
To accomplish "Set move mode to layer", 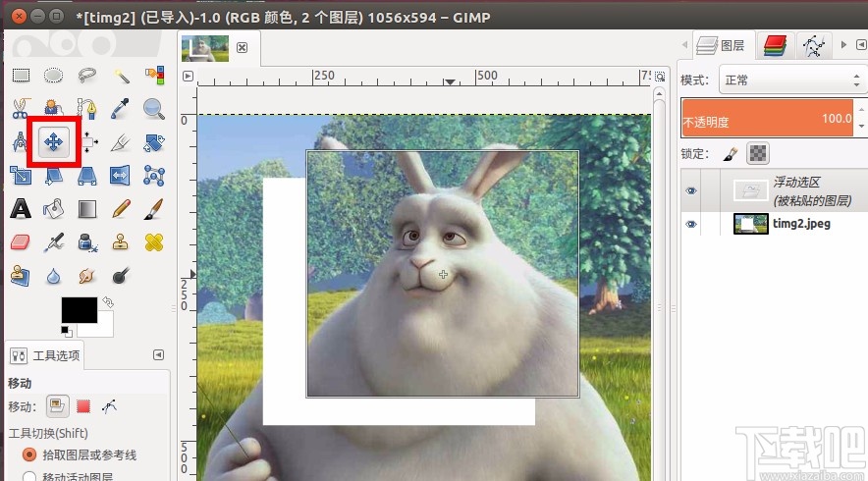I will point(57,406).
